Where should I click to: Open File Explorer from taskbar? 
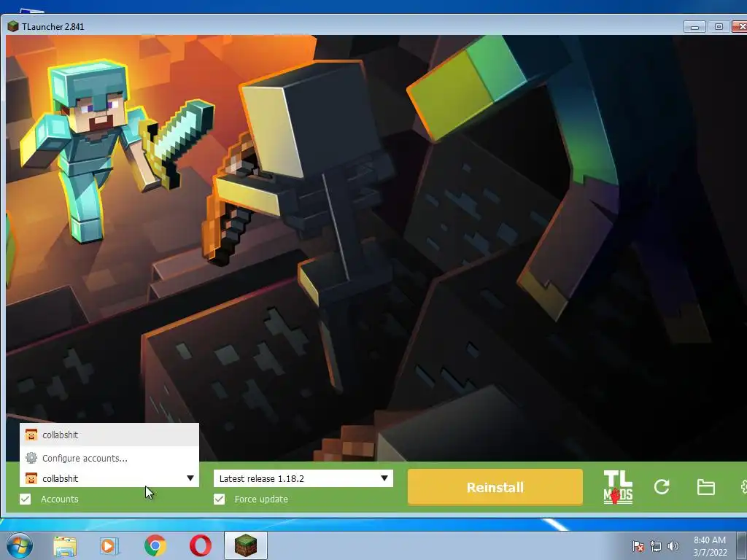point(65,545)
